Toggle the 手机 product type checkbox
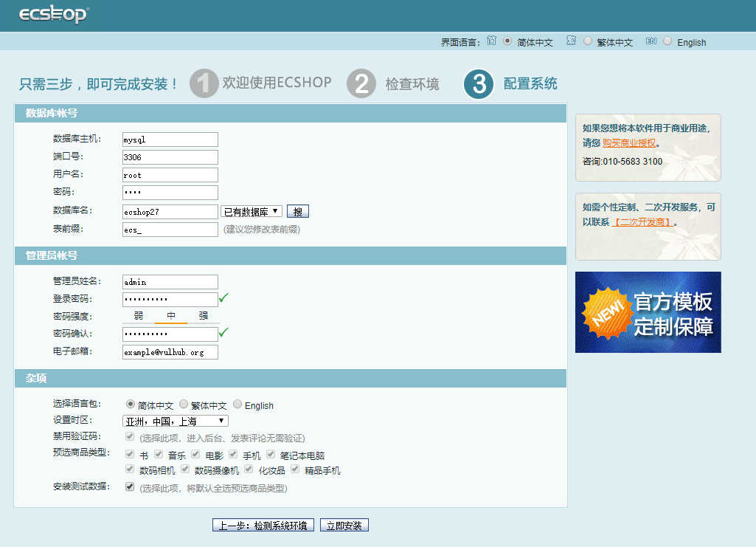Screen dimensions: 756x547 pos(233,454)
